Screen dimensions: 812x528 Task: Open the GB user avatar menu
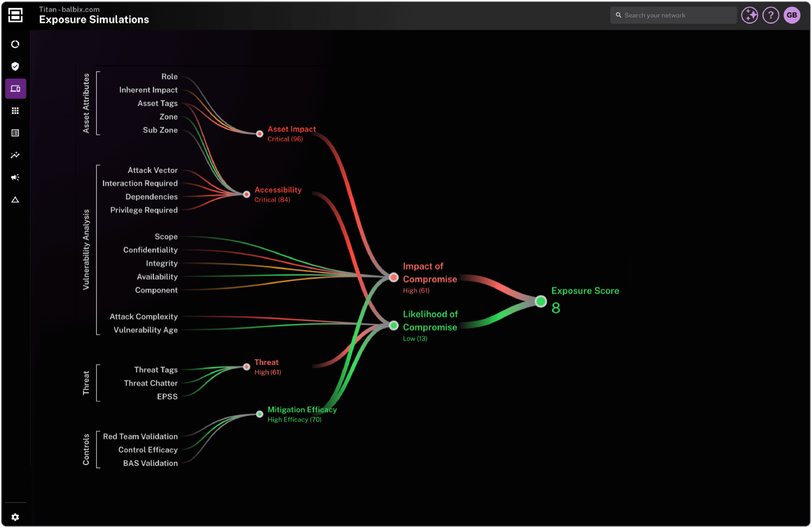coord(791,15)
